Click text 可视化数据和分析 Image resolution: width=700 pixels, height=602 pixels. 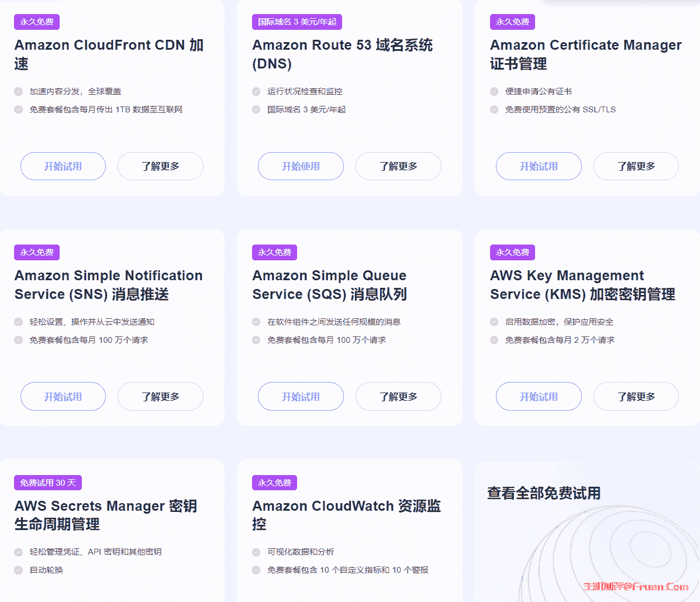301,552
